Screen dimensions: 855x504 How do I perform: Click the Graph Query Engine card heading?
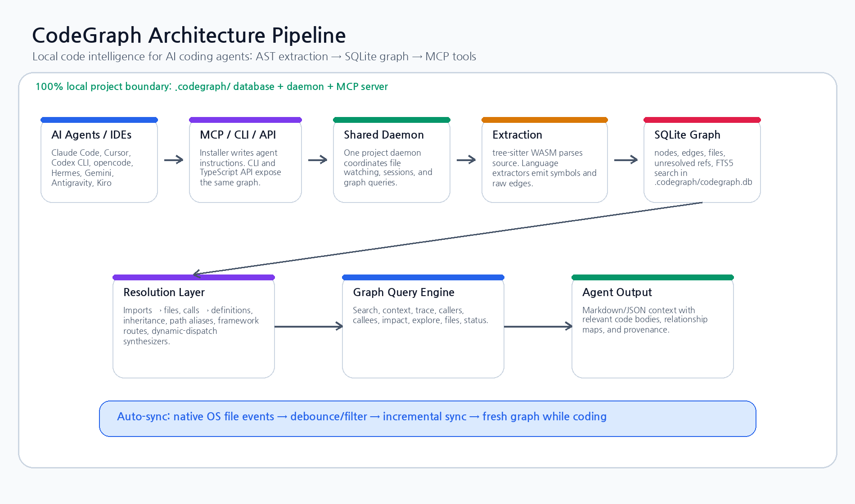click(x=404, y=292)
